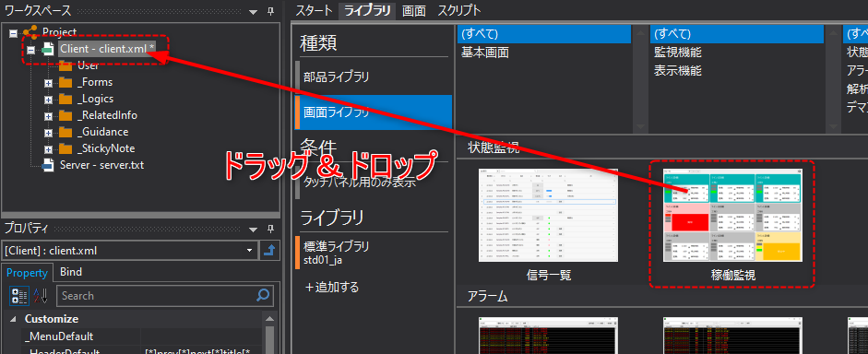Image resolution: width=868 pixels, height=354 pixels.
Task: Click the _StickyNote folder icon
Action: pyautogui.click(x=65, y=149)
